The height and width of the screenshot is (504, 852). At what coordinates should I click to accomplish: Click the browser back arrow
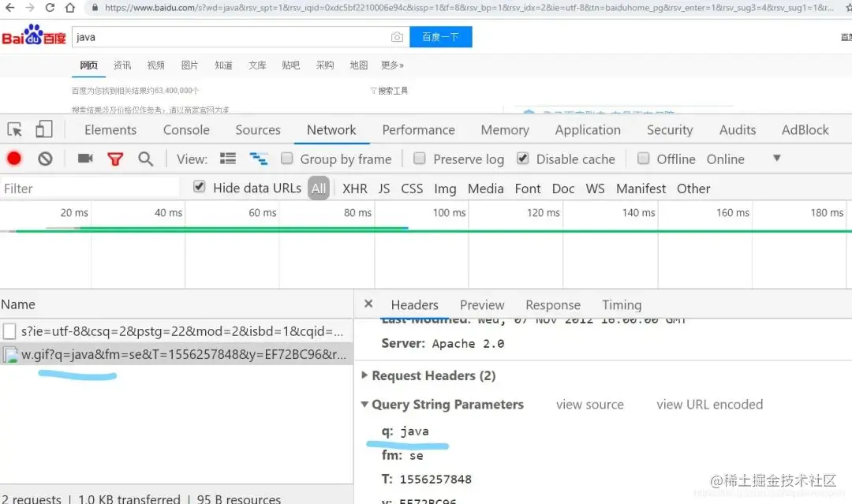tap(9, 8)
